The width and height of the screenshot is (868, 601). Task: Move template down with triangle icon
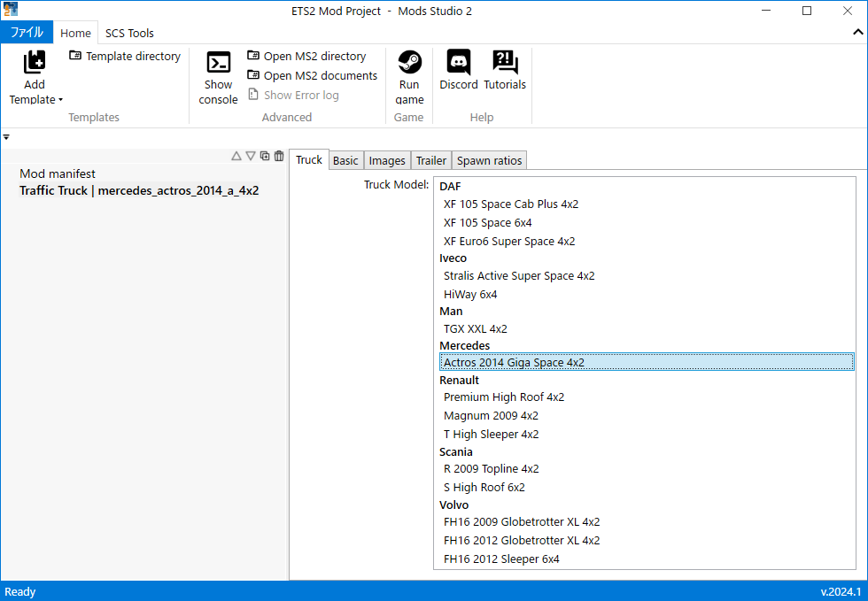[251, 156]
